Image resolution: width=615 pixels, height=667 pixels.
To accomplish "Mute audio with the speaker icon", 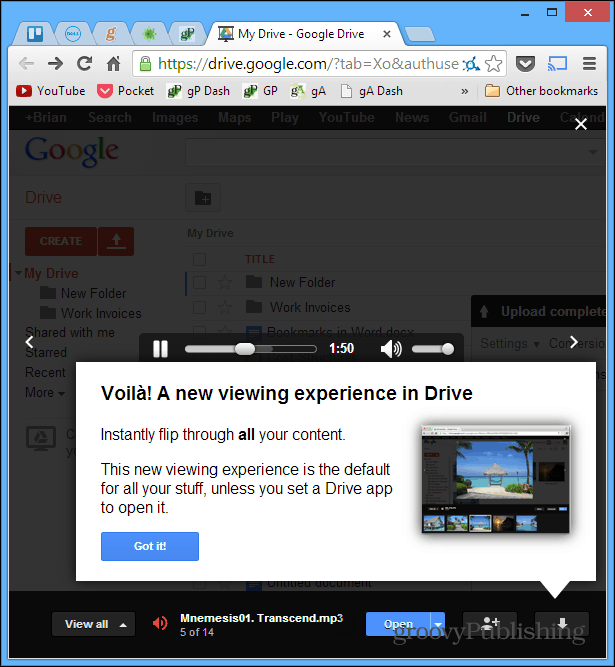I will click(x=391, y=349).
